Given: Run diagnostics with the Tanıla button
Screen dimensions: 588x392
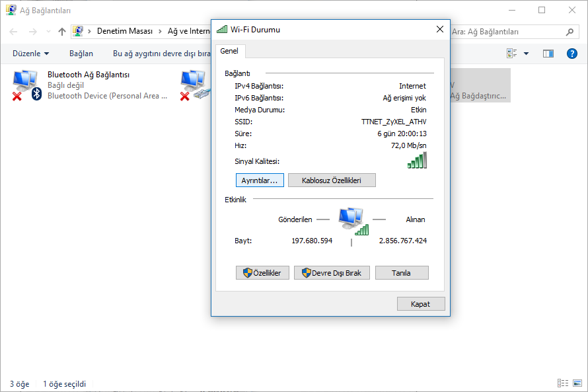Looking at the screenshot, I should pos(402,272).
